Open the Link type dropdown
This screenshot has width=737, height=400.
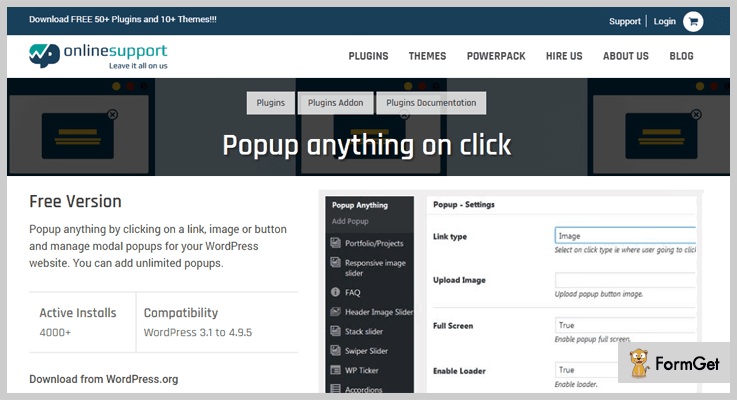tap(625, 235)
